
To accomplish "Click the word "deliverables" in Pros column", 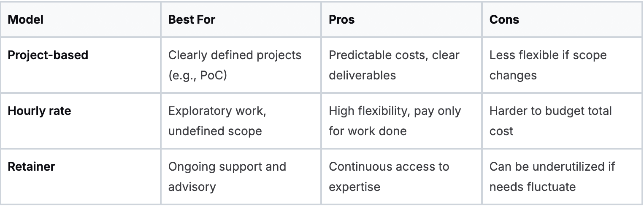I will pyautogui.click(x=362, y=75).
